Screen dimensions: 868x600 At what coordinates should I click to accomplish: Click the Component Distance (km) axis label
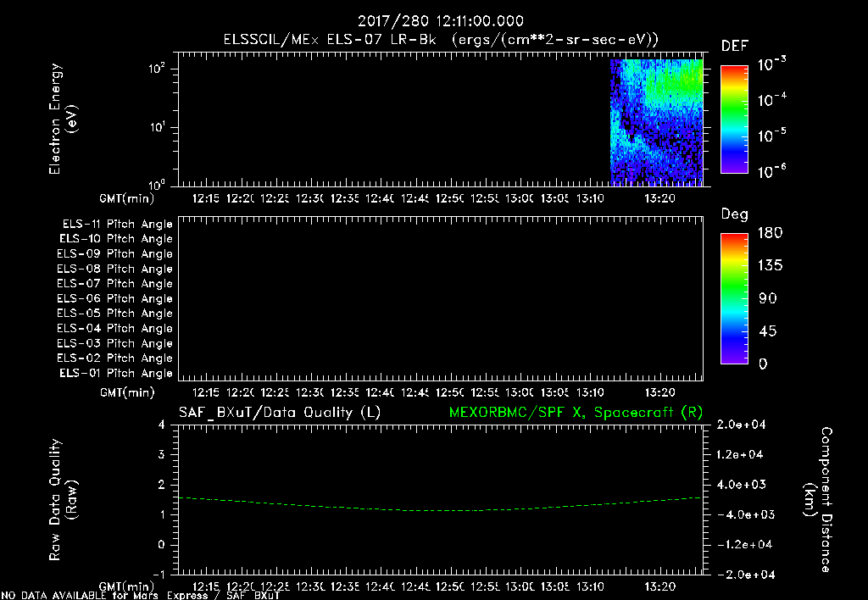[818, 500]
